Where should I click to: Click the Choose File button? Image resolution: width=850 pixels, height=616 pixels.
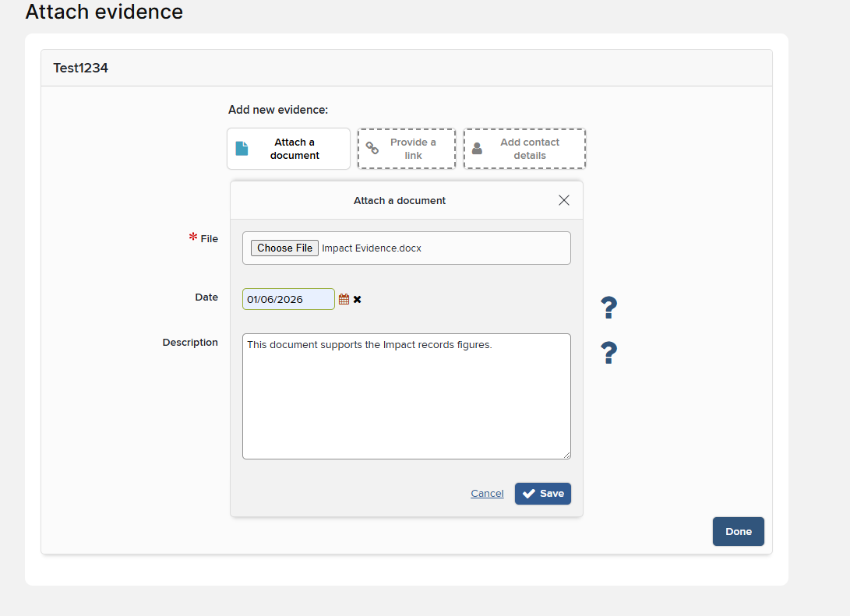[x=284, y=248]
